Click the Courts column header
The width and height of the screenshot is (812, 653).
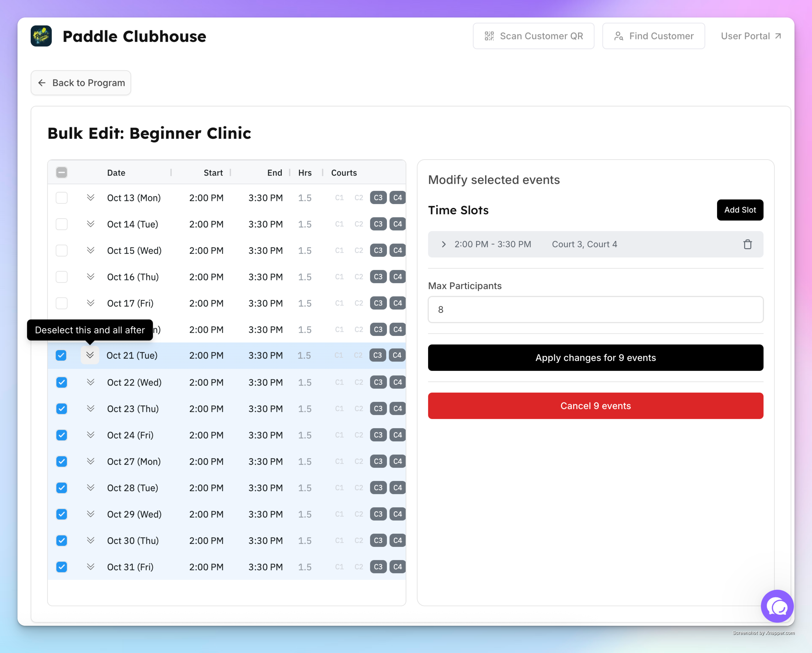pyautogui.click(x=344, y=173)
